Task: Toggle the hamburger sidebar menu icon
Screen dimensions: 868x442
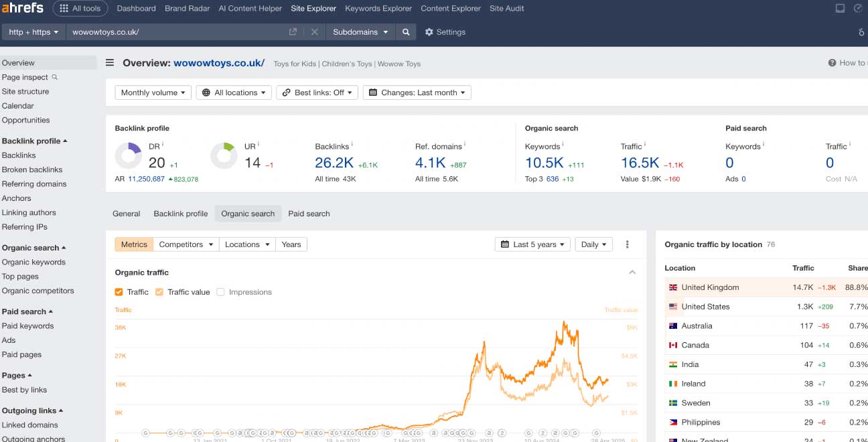Action: click(110, 63)
